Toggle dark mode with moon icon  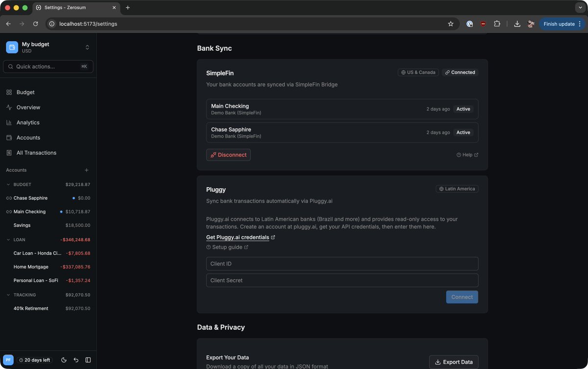click(64, 360)
